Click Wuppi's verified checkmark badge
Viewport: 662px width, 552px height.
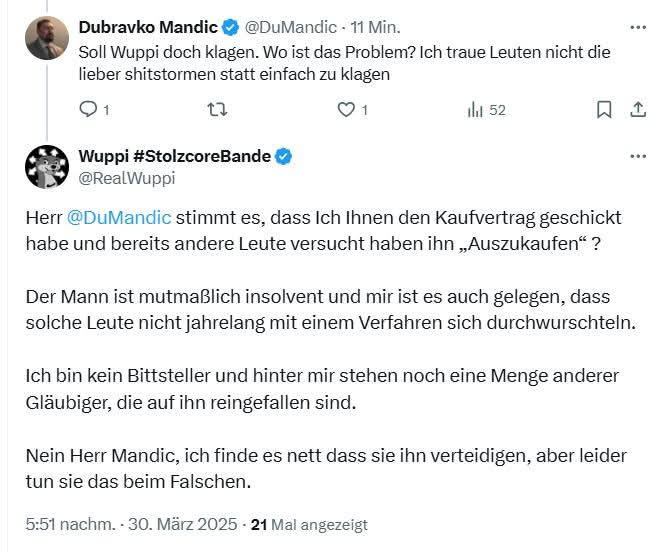(x=284, y=157)
